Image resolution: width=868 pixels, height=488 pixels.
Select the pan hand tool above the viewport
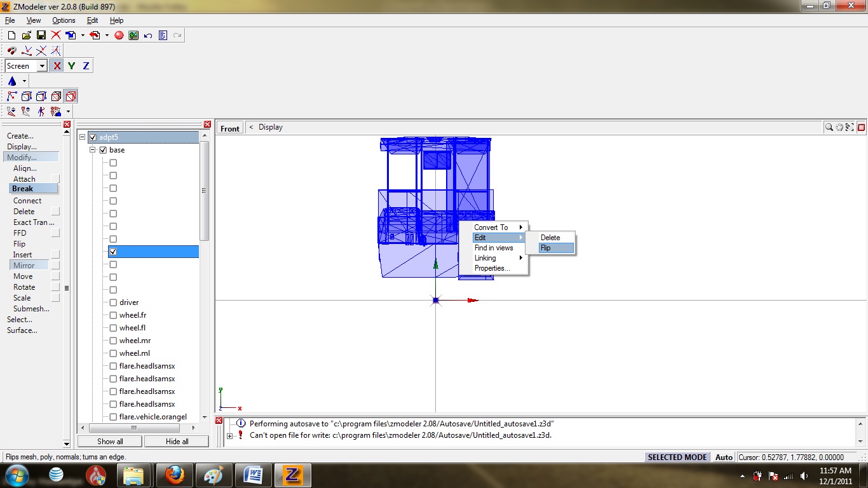pos(839,126)
